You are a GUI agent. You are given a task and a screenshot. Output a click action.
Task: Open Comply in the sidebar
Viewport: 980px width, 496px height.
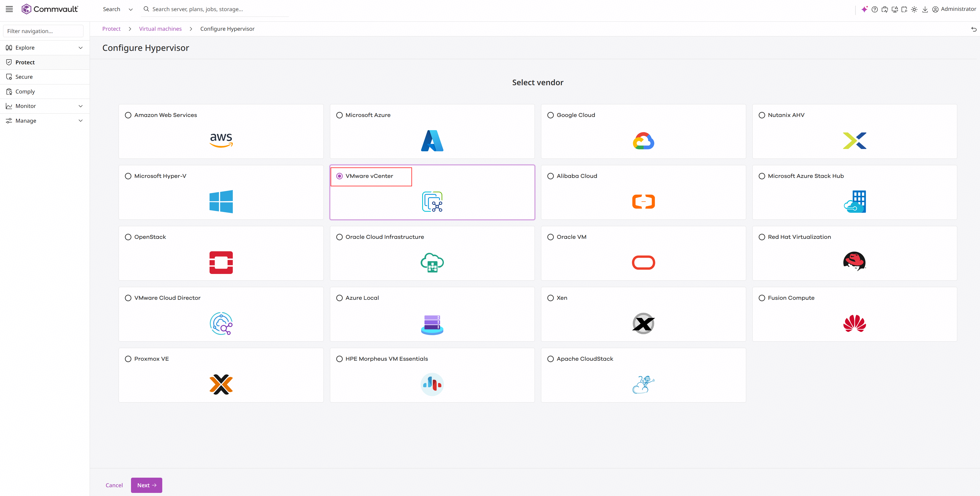(44, 92)
